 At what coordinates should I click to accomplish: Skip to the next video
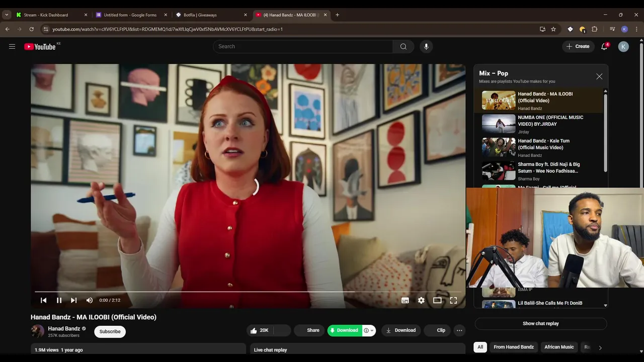point(74,300)
